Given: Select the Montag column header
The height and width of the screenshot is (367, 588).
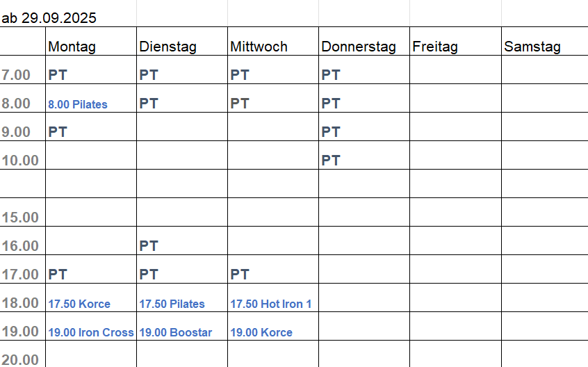Looking at the screenshot, I should (x=72, y=47).
